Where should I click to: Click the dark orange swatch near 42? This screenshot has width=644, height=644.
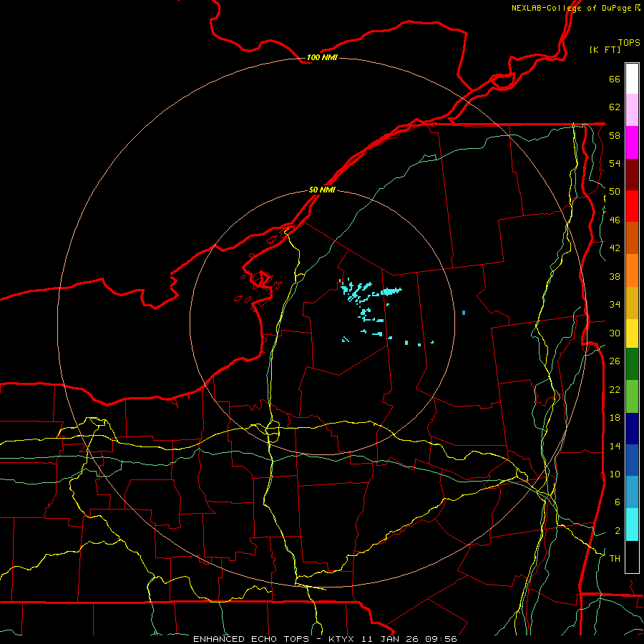632,238
